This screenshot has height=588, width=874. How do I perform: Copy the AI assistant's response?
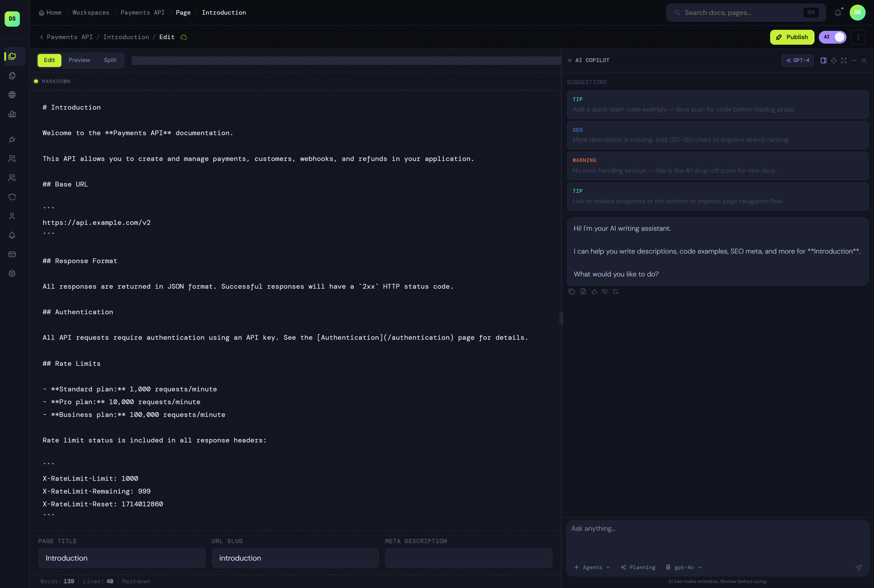click(x=571, y=291)
